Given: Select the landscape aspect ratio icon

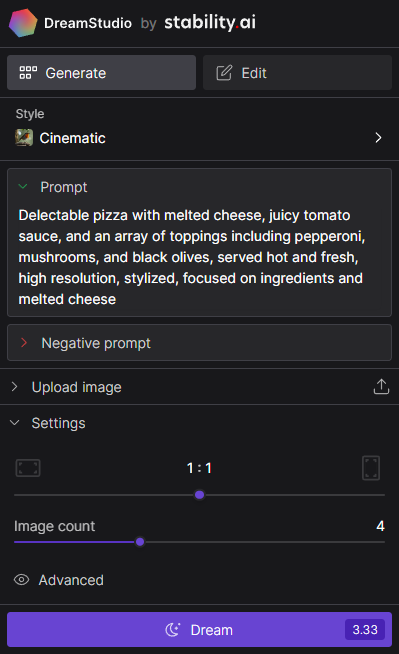Looking at the screenshot, I should (x=28, y=468).
